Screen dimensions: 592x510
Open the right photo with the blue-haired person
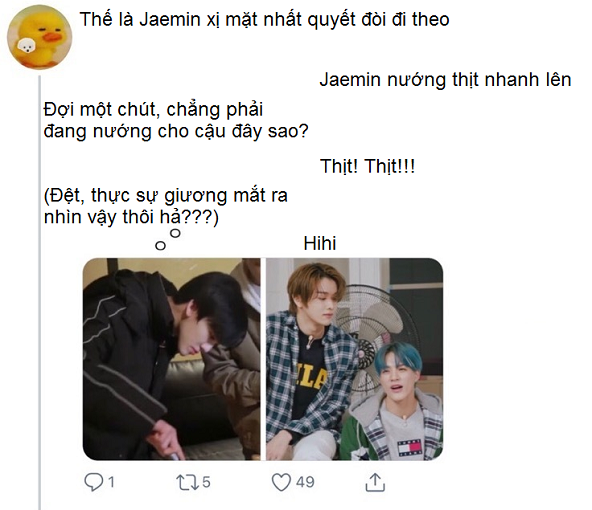pos(355,359)
